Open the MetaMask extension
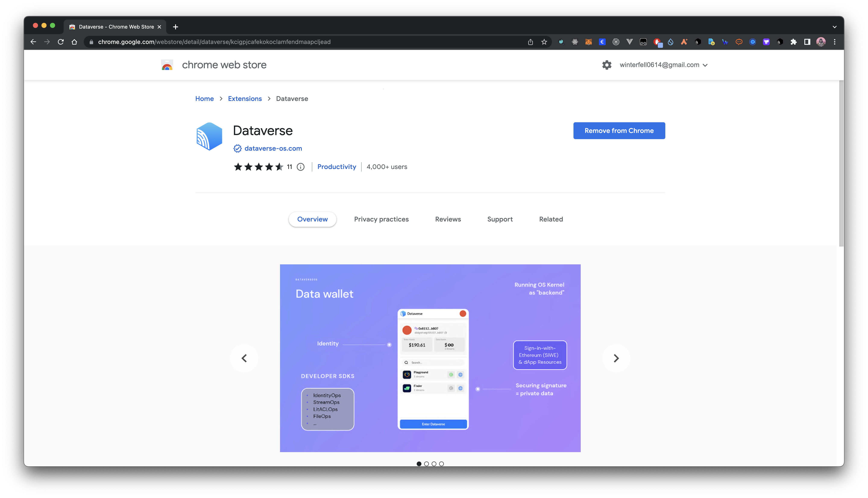Viewport: 868px width, 498px height. point(588,42)
